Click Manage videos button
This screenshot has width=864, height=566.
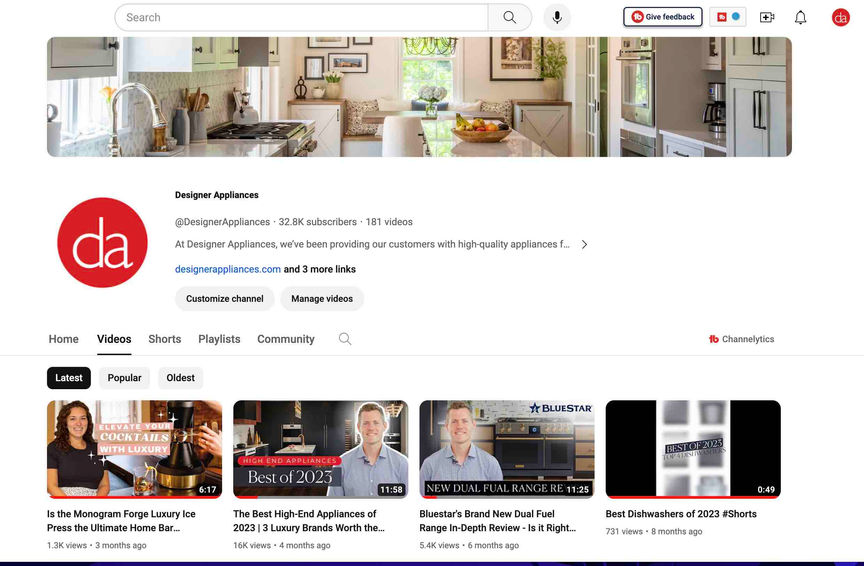click(322, 299)
